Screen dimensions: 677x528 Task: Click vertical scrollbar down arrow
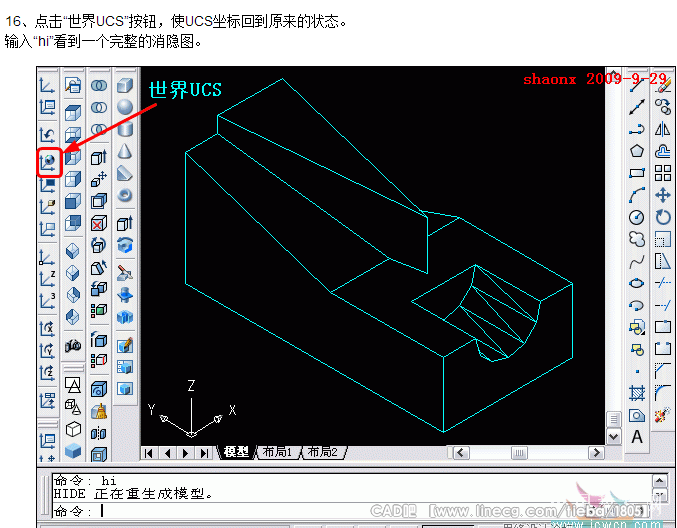tap(614, 436)
